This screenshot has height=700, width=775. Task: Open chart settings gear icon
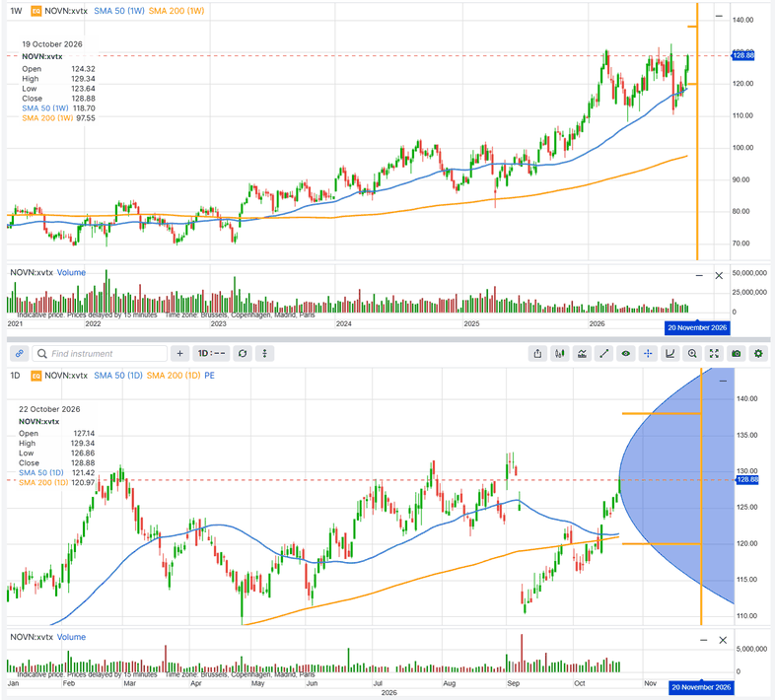point(758,354)
